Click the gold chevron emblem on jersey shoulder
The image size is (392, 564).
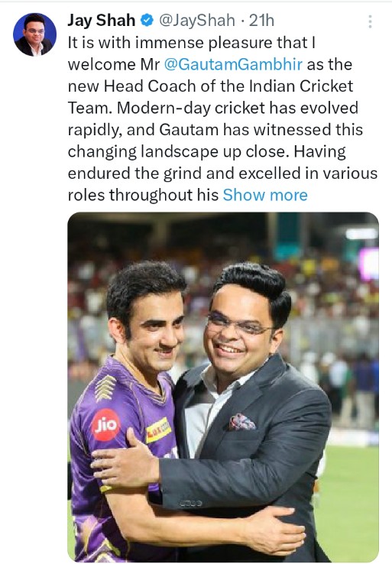click(105, 388)
